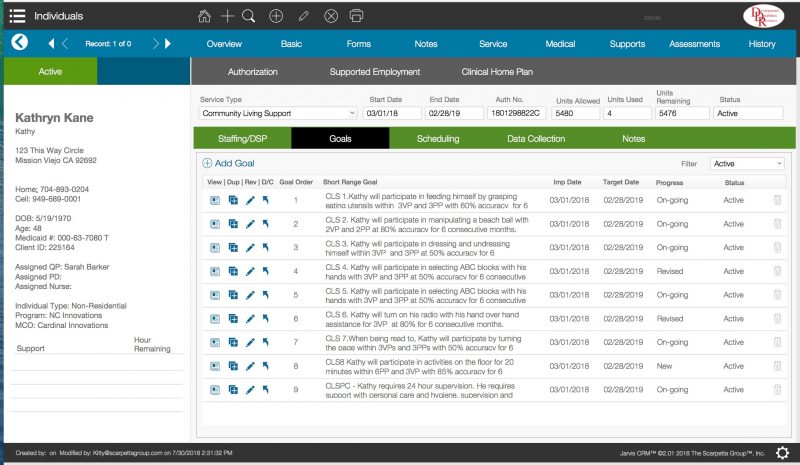This screenshot has height=465, width=800.
Task: Open Clinical Home Plan sub-tab
Action: click(x=497, y=72)
